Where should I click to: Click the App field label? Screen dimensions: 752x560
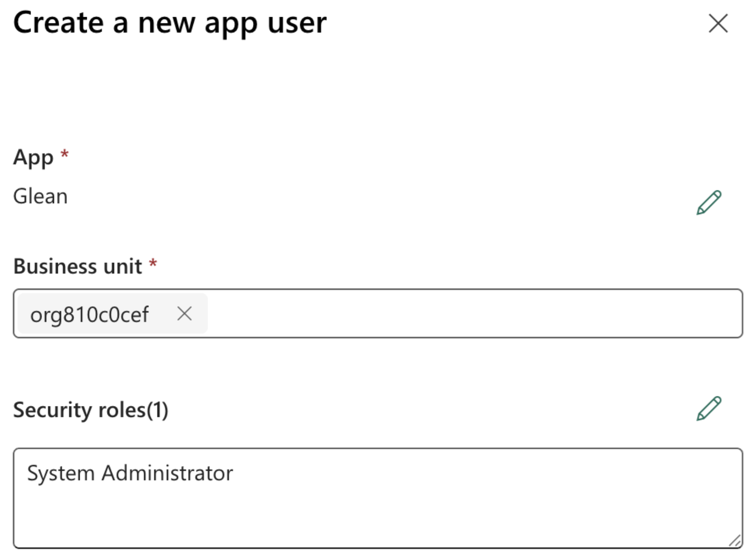[x=33, y=157]
